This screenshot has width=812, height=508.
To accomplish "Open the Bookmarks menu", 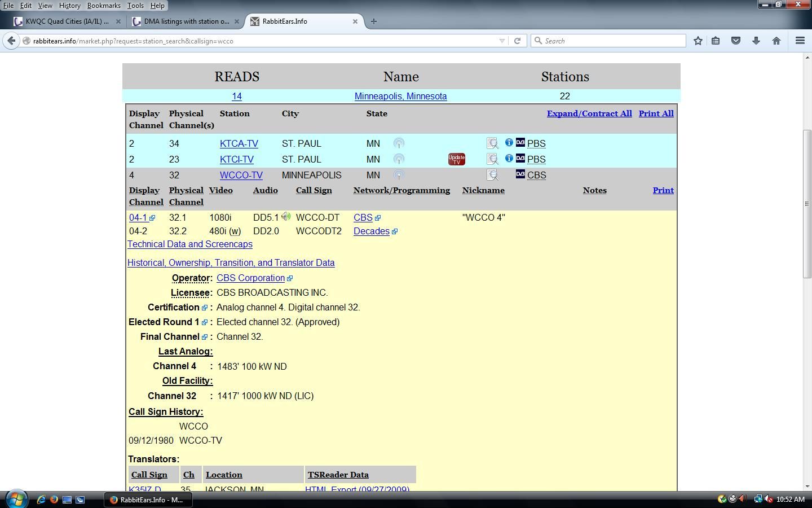I will point(104,5).
